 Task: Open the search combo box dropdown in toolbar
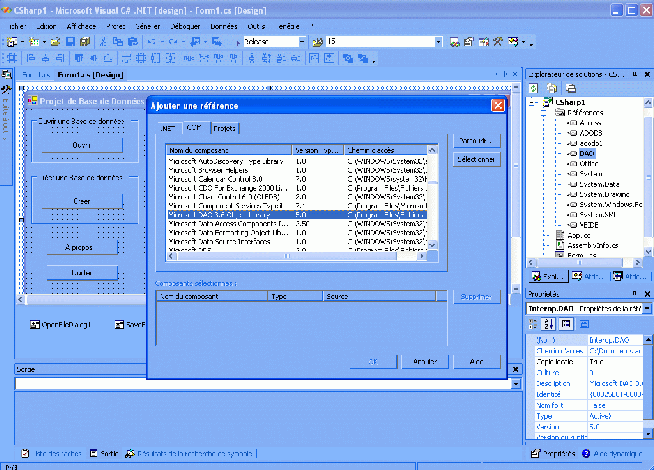tap(438, 42)
